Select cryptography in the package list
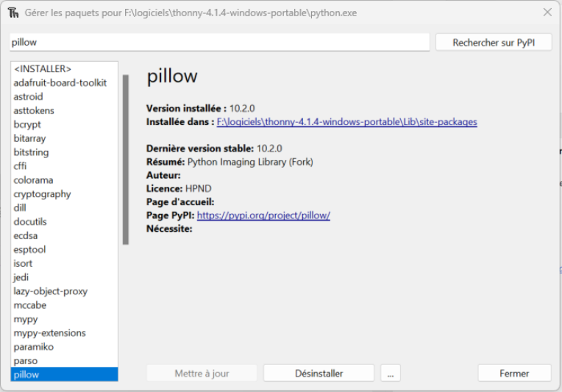 [64, 194]
